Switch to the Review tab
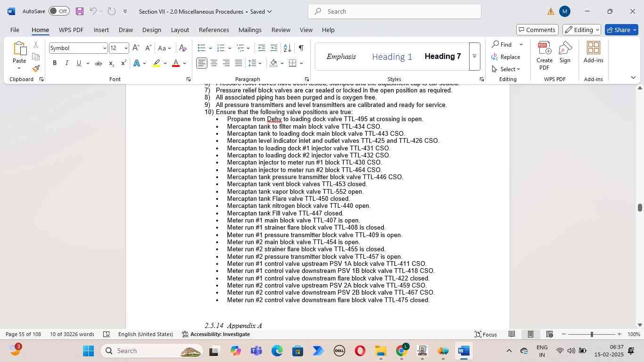The width and height of the screenshot is (644, 362). pyautogui.click(x=281, y=30)
